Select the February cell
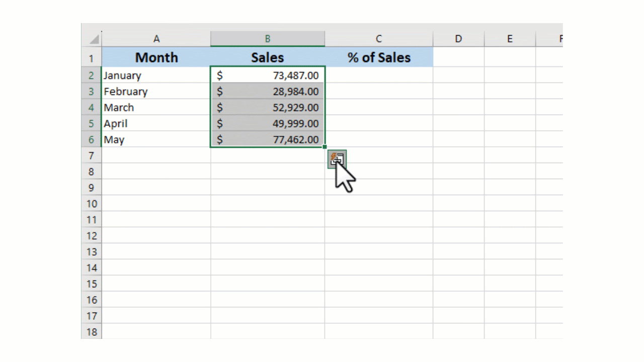 pos(156,92)
